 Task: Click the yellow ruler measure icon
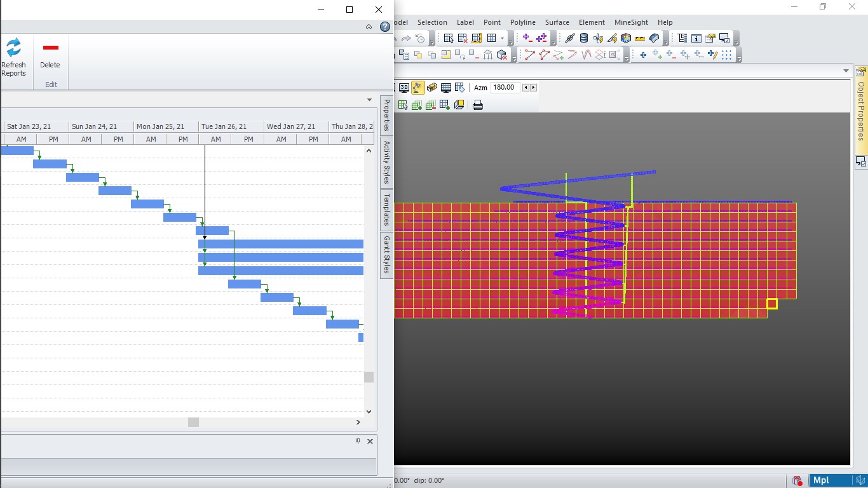(x=640, y=38)
